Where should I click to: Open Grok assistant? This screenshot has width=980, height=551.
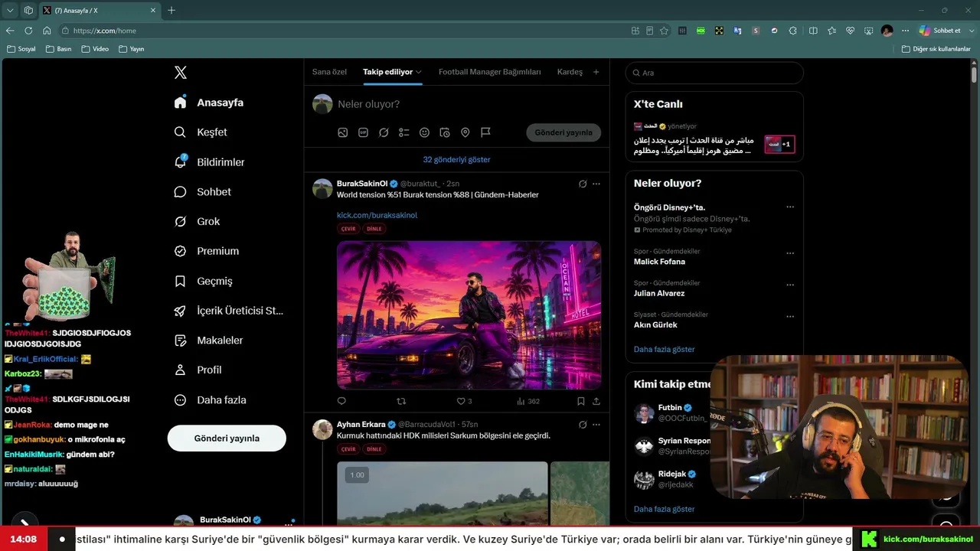click(198, 221)
